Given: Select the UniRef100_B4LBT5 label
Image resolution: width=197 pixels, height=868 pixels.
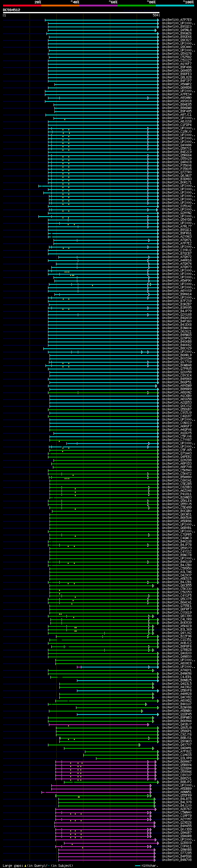Looking at the screenshot, I should 177,799.
